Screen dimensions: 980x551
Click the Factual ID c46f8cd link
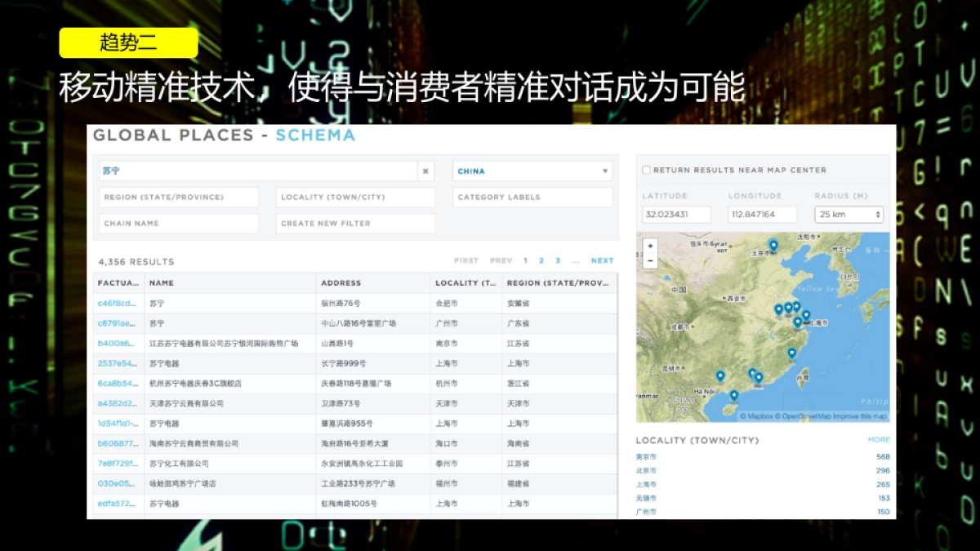pyautogui.click(x=117, y=302)
